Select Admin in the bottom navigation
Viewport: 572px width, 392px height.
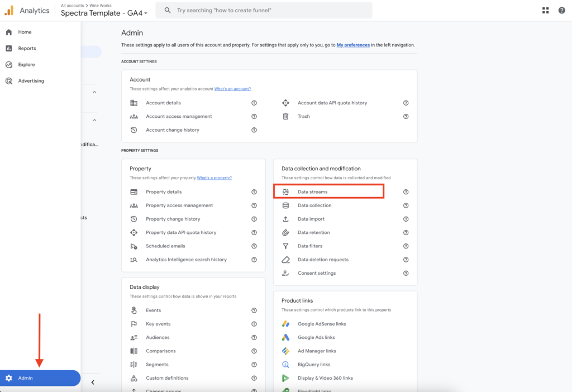click(x=25, y=378)
